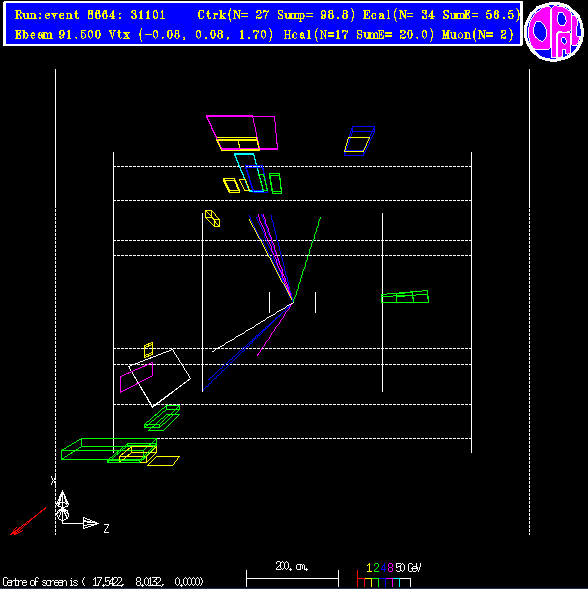
Task: Click the Ebeam 91.500 label
Action: tap(58, 35)
